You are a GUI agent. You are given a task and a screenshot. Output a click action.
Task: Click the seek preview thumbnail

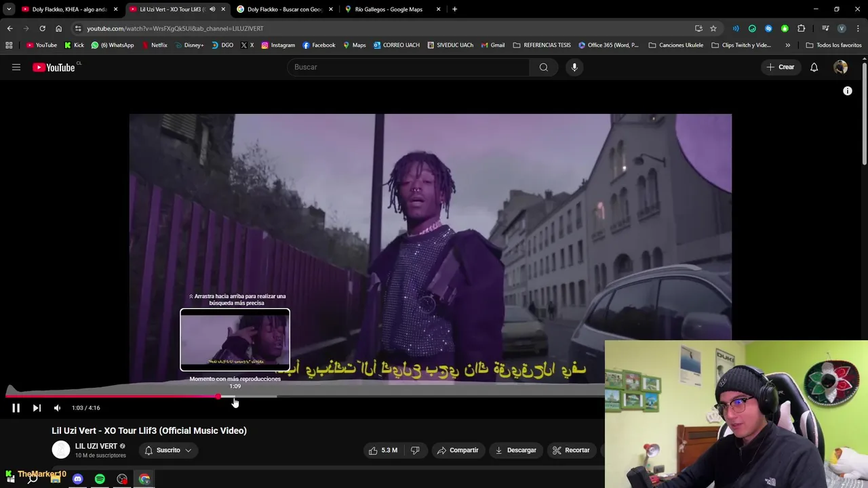(235, 340)
